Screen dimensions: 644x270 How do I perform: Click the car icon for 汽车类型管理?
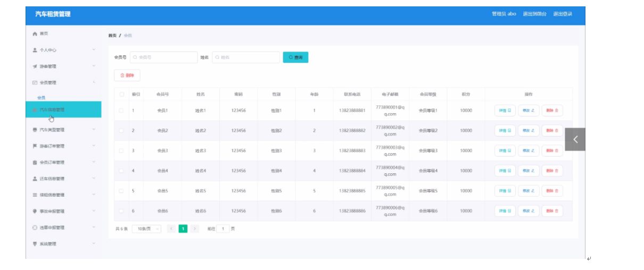(35, 130)
